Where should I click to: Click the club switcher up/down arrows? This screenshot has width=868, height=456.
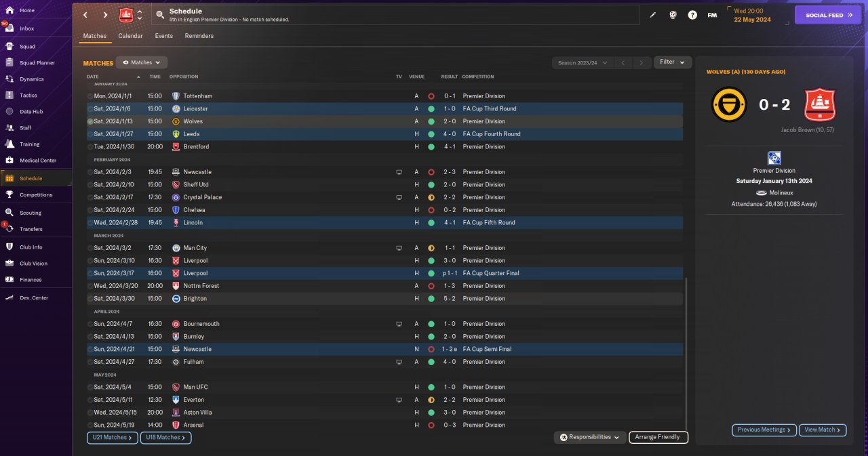140,15
